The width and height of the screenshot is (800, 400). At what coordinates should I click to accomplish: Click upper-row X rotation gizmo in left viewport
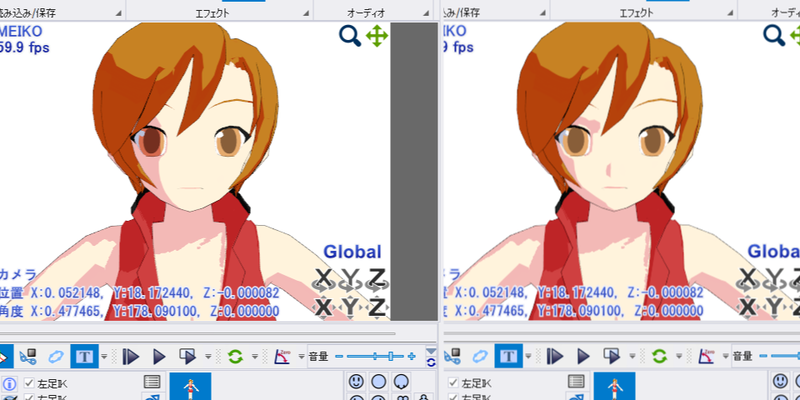point(323,280)
